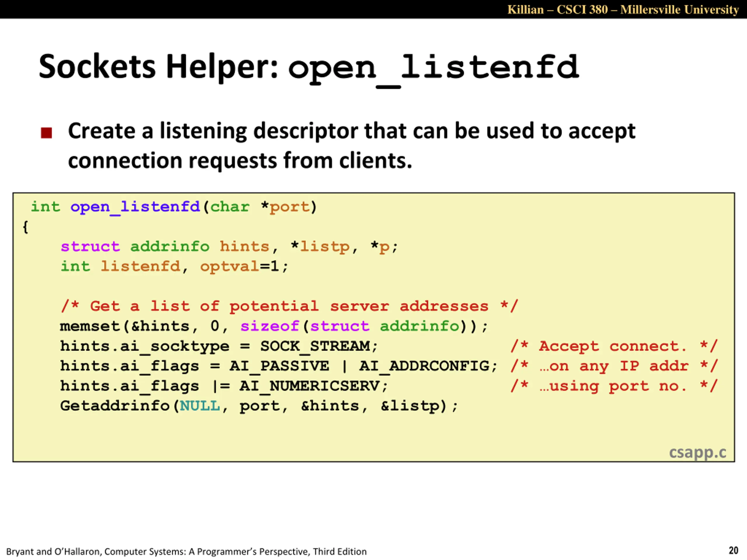Click the Bryant and O'Hallaron footer citation
Image resolution: width=747 pixels, height=560 pixels.
pyautogui.click(x=186, y=551)
